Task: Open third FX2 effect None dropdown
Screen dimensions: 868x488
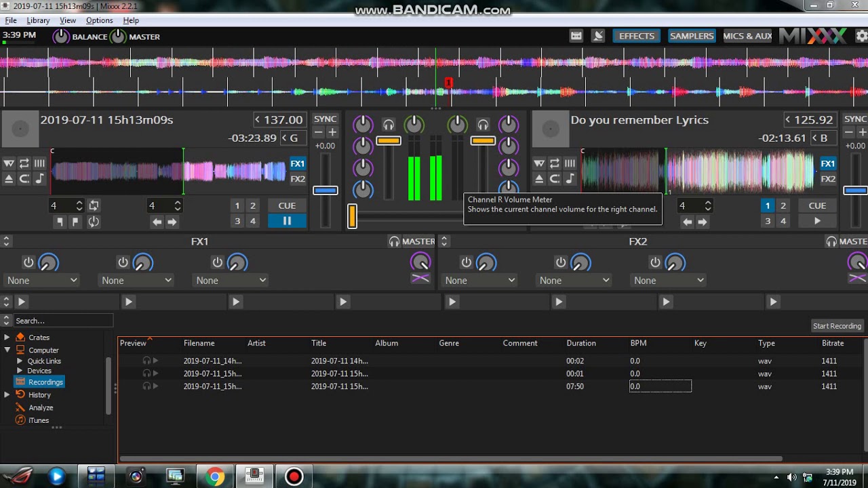Action: pos(669,281)
